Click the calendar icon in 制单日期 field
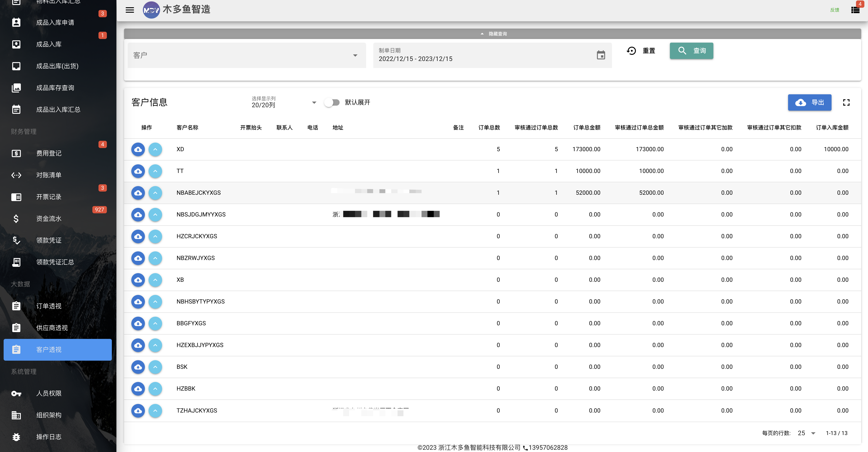868x452 pixels. pyautogui.click(x=601, y=55)
